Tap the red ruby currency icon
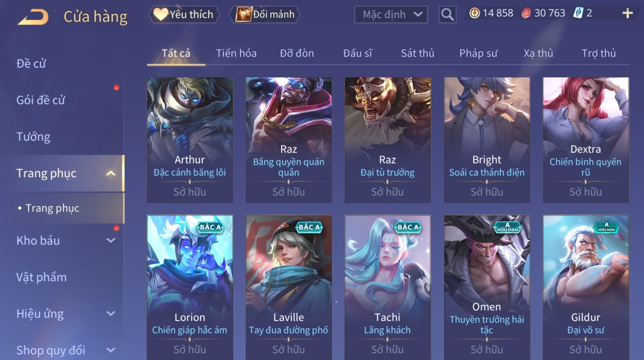This screenshot has width=644, height=360. (x=526, y=13)
